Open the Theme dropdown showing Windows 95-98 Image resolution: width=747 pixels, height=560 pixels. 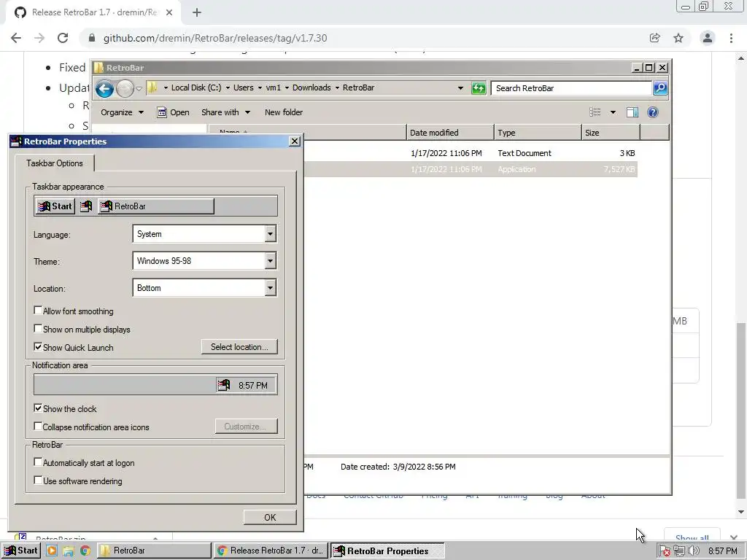270,261
